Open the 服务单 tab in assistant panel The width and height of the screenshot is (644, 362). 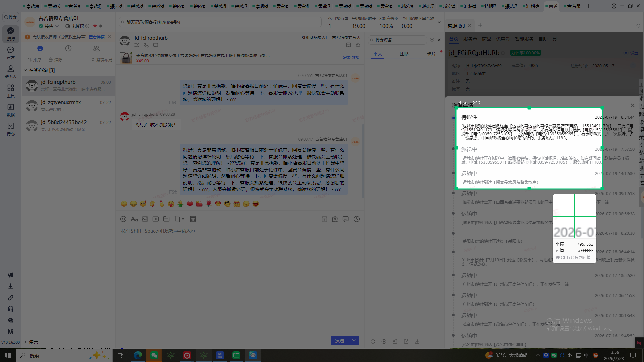click(470, 39)
